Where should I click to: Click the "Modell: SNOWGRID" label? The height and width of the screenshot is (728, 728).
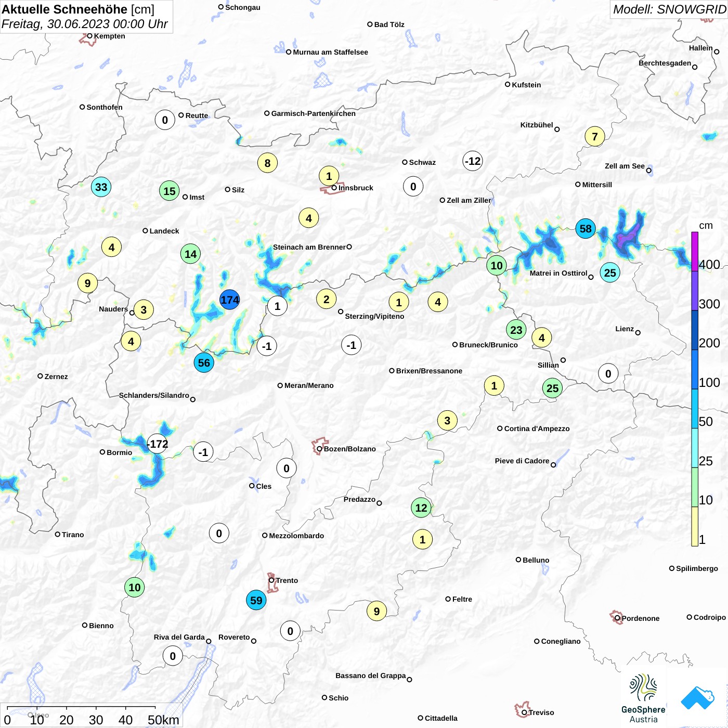click(x=669, y=9)
